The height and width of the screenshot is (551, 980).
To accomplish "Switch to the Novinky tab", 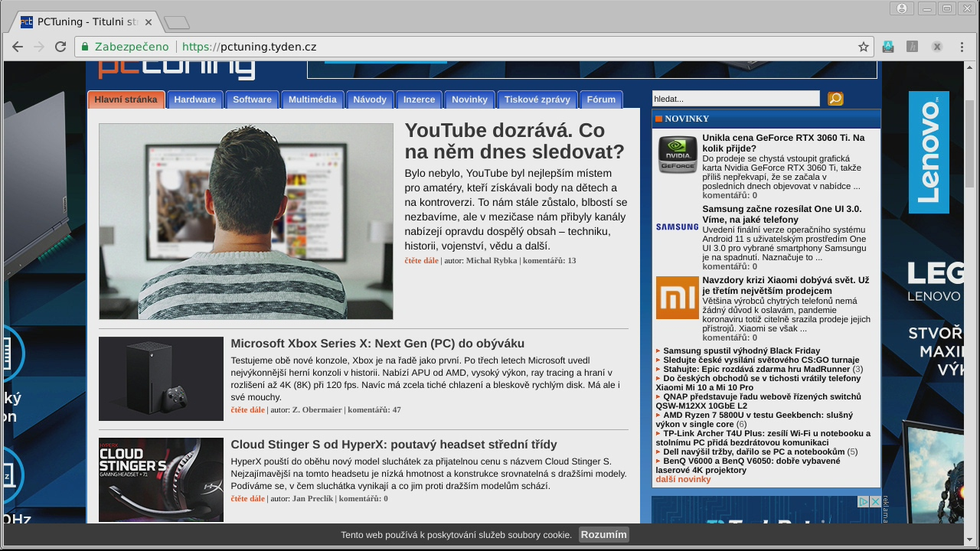I will [x=469, y=99].
